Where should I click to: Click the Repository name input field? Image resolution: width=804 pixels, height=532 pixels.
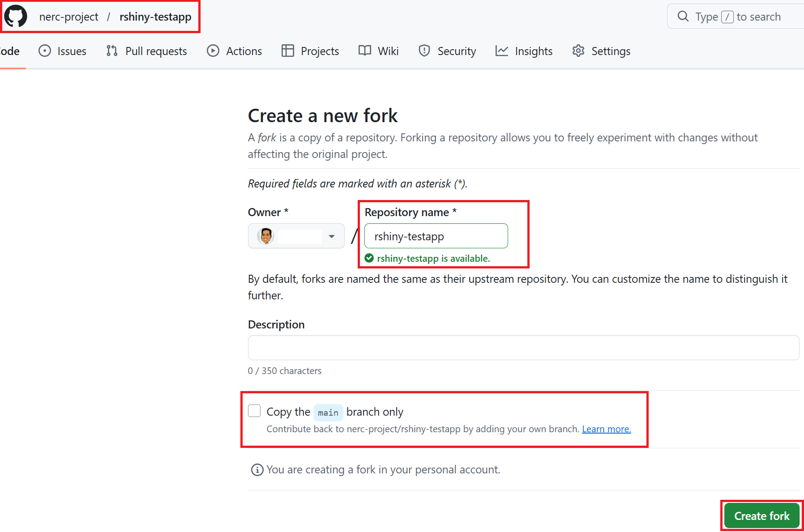tap(436, 236)
